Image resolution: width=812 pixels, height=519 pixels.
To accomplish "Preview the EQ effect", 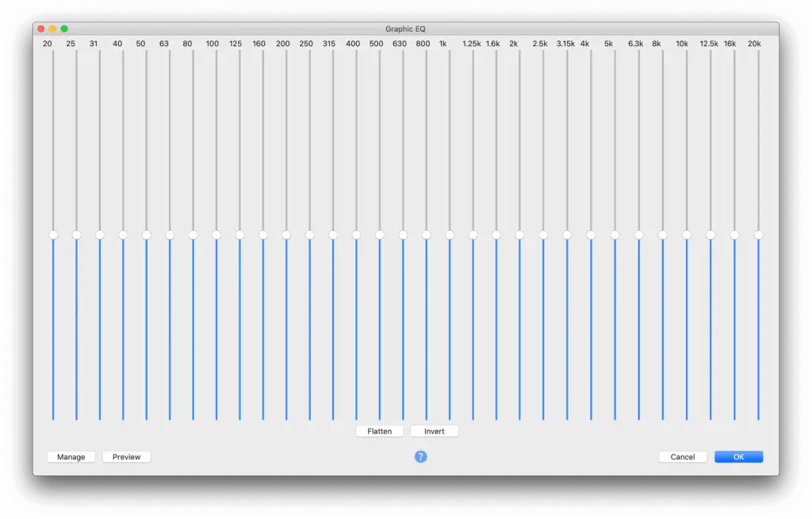I will pos(126,457).
